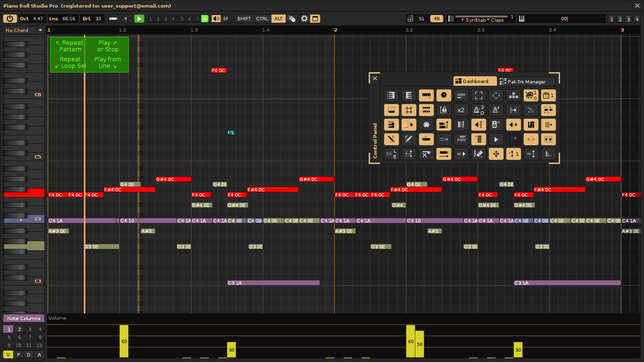Click the window layout icon after the gear
Viewport: 644px width, 362px height.
[x=315, y=19]
